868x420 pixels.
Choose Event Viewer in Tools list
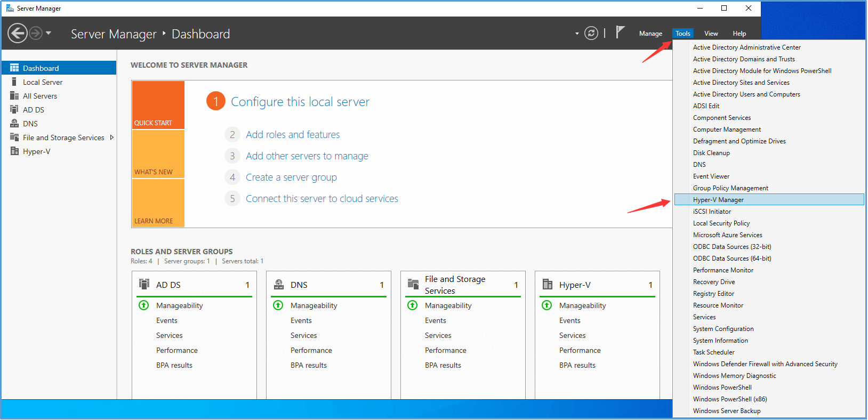[x=711, y=176]
